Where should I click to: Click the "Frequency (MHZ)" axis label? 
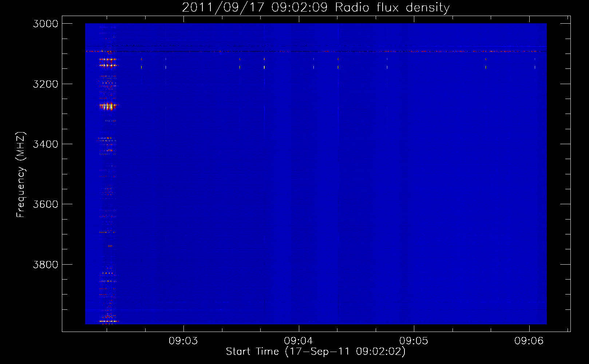(21, 175)
